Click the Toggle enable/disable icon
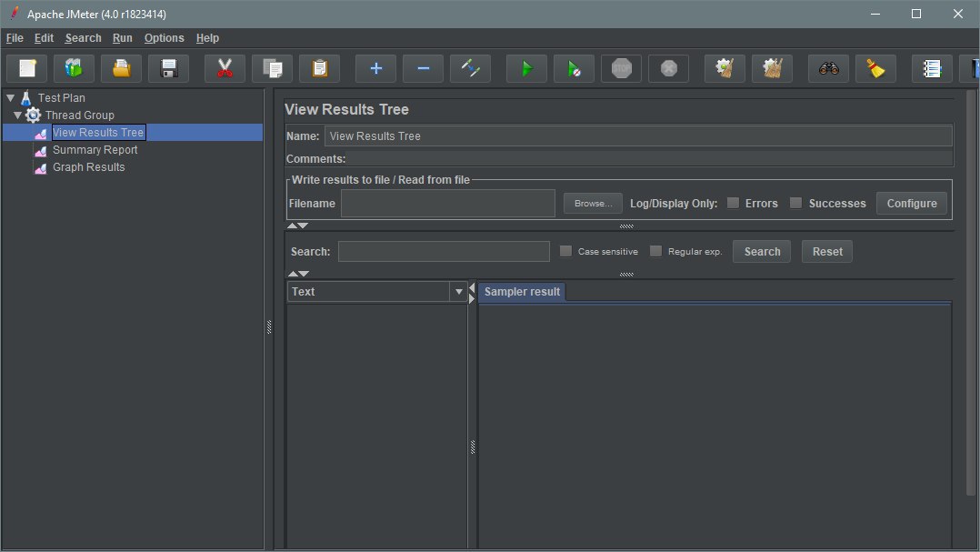This screenshot has height=552, width=980. coord(470,68)
